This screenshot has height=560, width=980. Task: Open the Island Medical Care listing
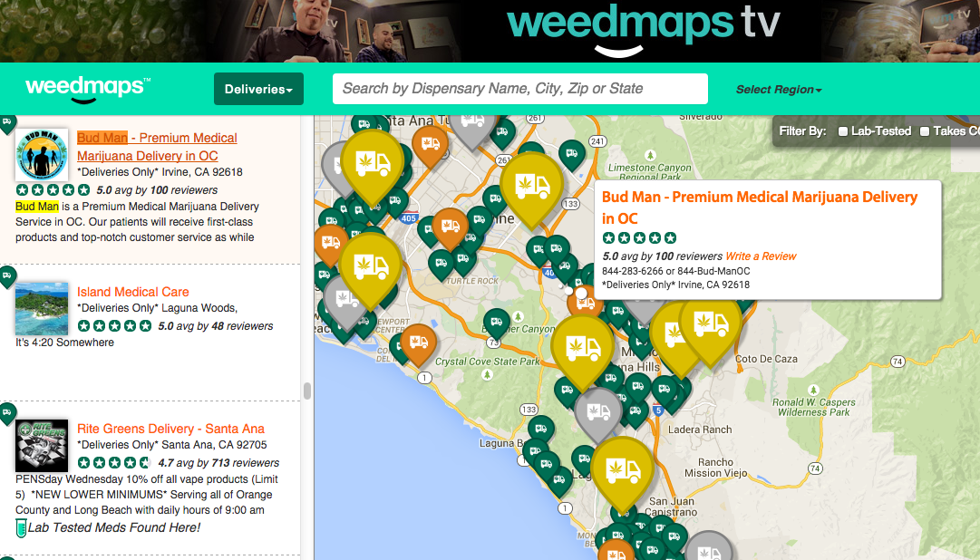(132, 292)
